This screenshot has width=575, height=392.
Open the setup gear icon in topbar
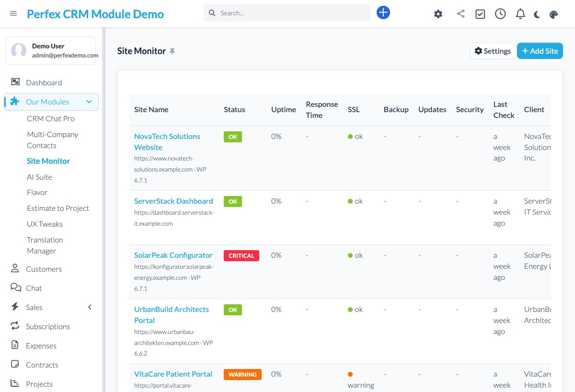(438, 14)
